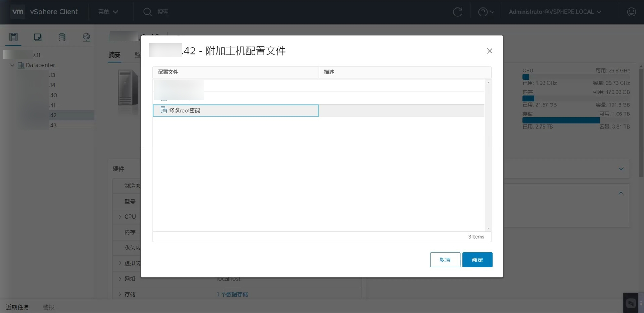
Task: Switch to the 摘要 tab
Action: [115, 55]
